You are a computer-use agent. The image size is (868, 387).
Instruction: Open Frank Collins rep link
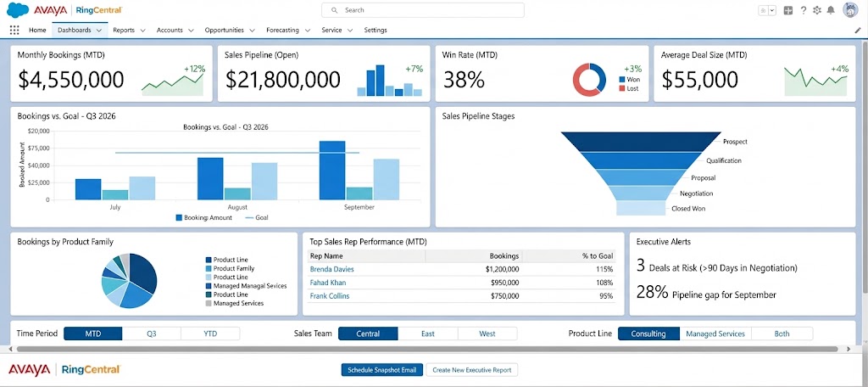point(330,295)
